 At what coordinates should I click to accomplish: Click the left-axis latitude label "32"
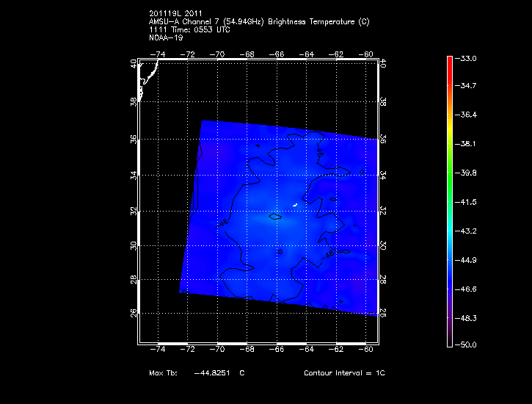point(134,211)
